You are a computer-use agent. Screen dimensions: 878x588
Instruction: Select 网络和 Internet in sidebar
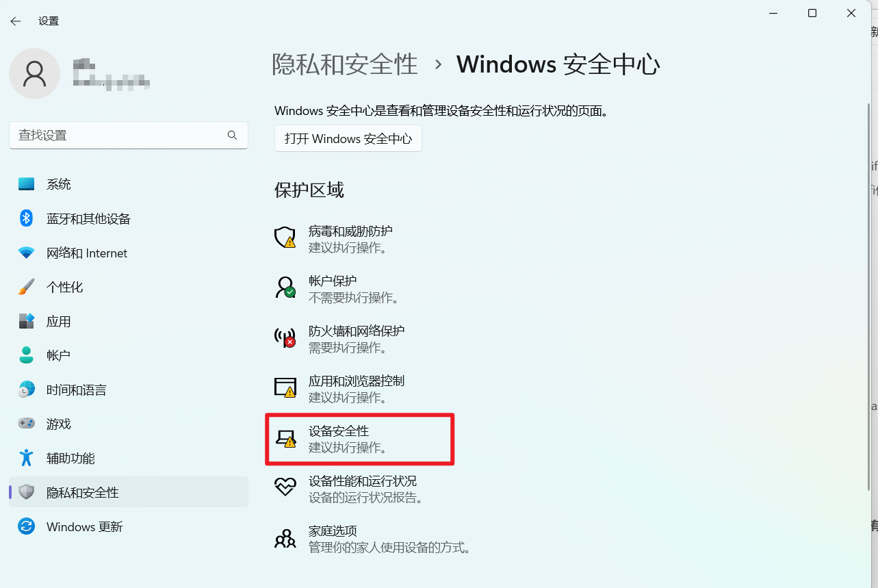point(86,253)
